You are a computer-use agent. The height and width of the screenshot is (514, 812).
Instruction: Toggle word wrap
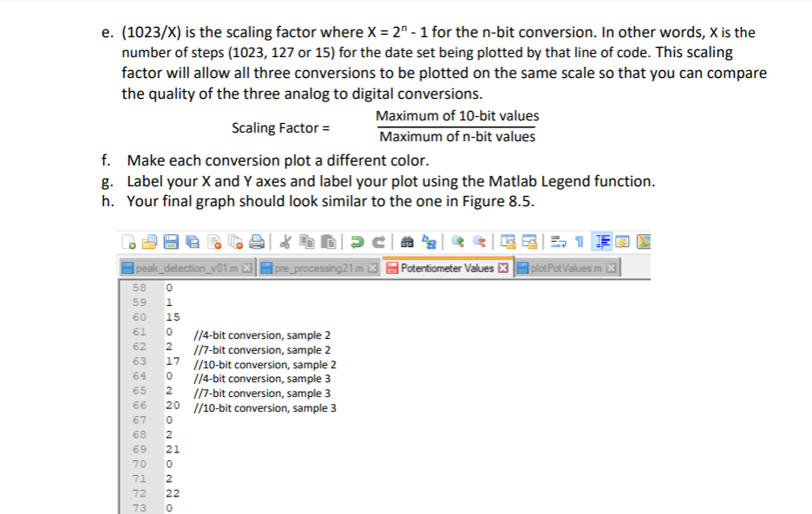point(558,241)
